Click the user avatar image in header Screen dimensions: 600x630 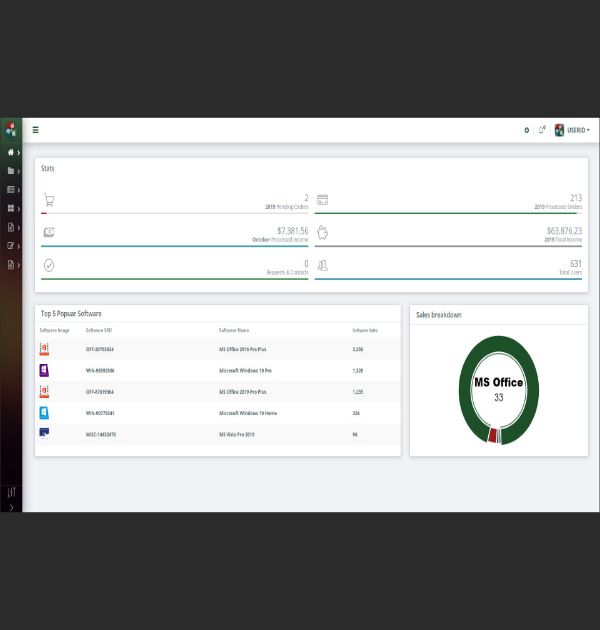(x=559, y=130)
